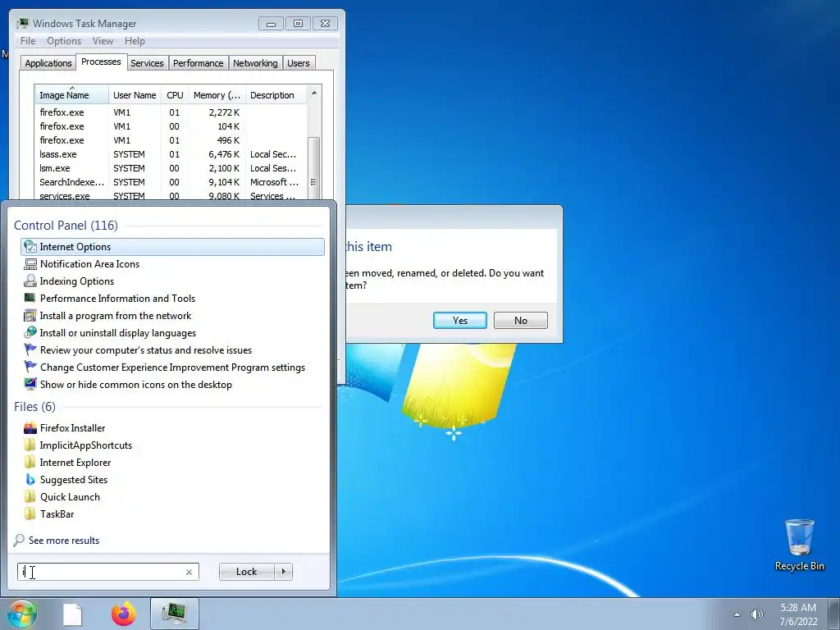The width and height of the screenshot is (840, 630).
Task: Open Change Customer Experience Improvement settings
Action: (x=172, y=367)
